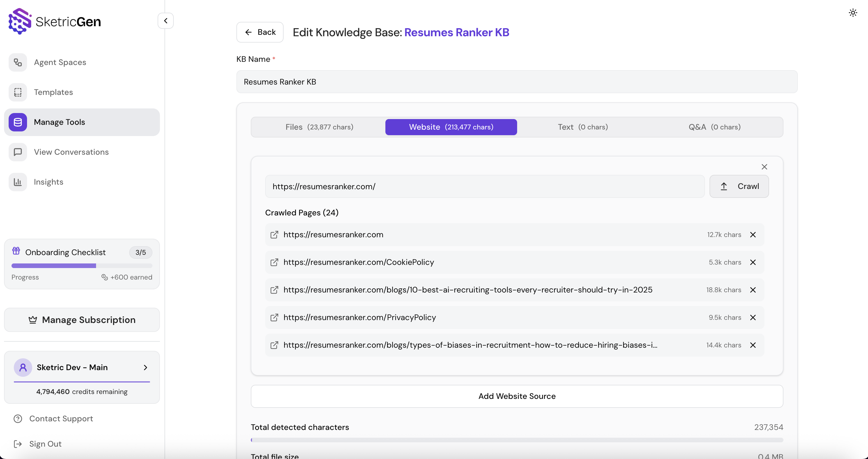Toggle the light/dark theme sun icon

[852, 13]
